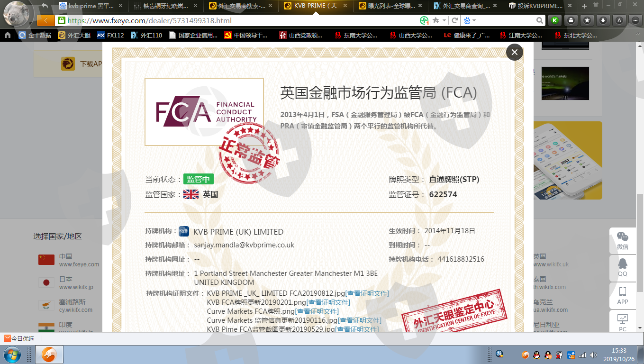This screenshot has height=364, width=644.
Task: Open the 中国领导干 bookmark
Action: pyautogui.click(x=246, y=35)
